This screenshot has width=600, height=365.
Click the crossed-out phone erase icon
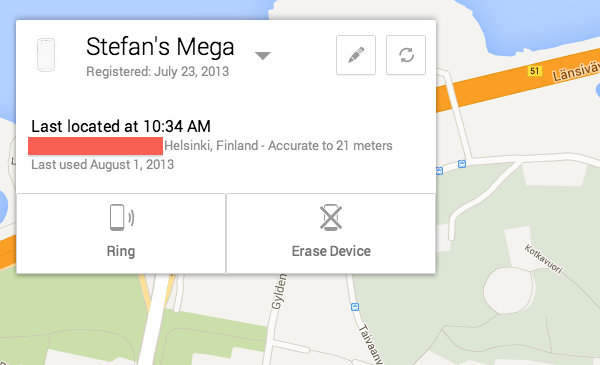331,218
